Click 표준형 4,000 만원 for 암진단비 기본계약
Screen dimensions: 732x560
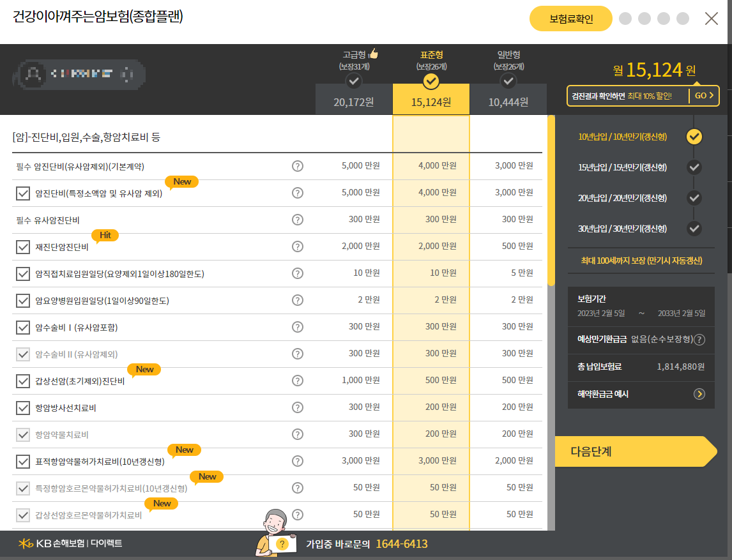click(x=438, y=165)
